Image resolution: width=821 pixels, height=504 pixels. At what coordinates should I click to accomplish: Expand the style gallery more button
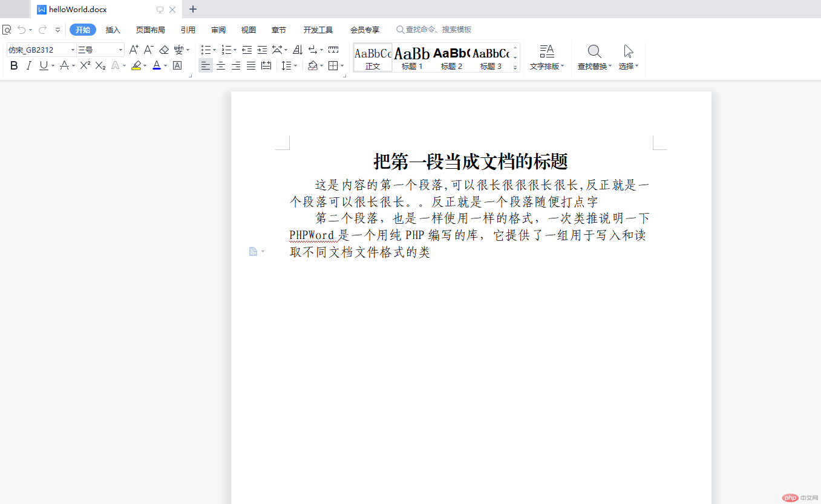coord(515,67)
